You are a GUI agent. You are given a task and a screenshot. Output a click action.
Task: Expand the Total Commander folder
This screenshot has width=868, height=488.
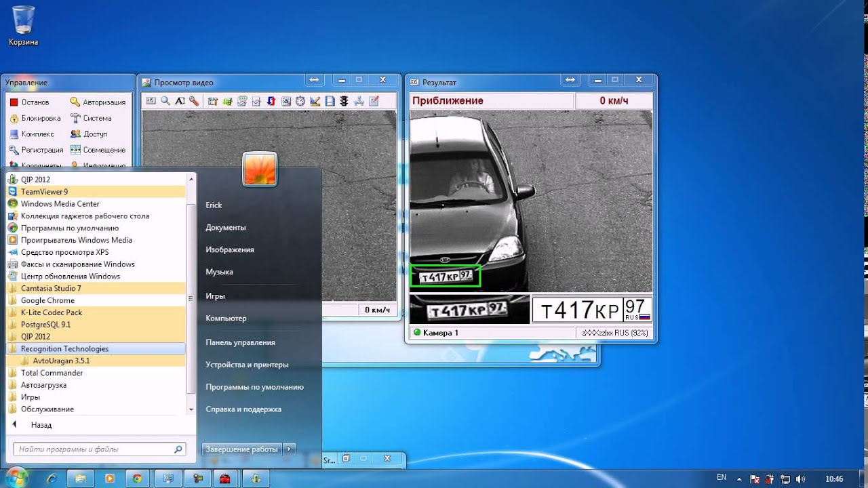pyautogui.click(x=96, y=373)
